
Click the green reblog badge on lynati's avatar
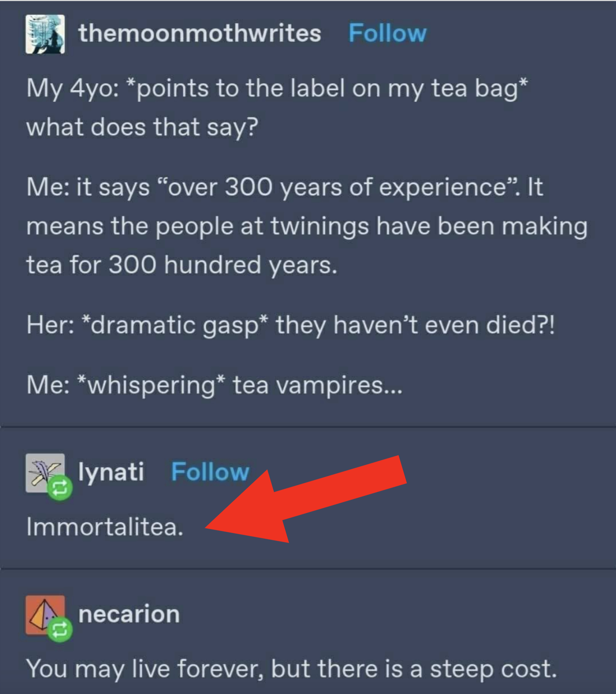pos(60,488)
